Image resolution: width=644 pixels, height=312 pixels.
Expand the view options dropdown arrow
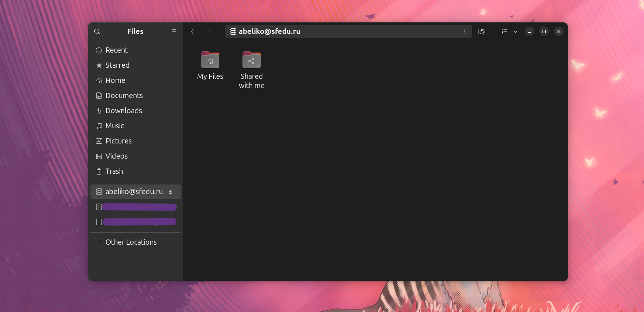[515, 31]
